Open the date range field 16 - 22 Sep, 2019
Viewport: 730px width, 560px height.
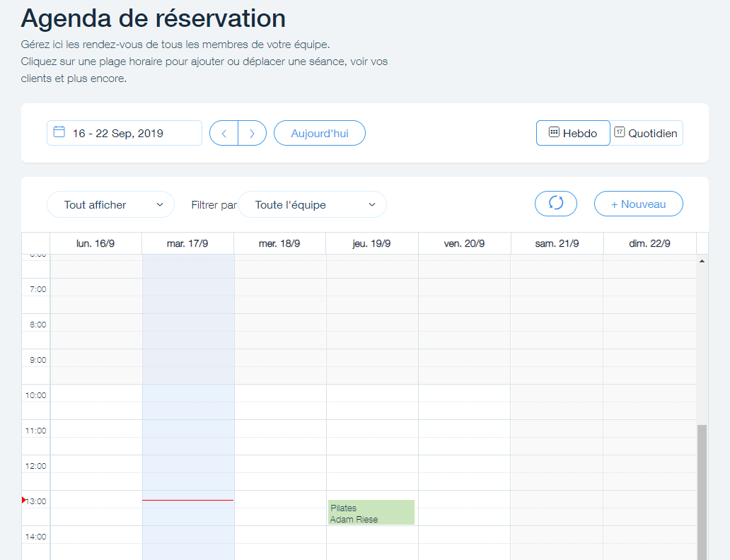click(x=124, y=133)
